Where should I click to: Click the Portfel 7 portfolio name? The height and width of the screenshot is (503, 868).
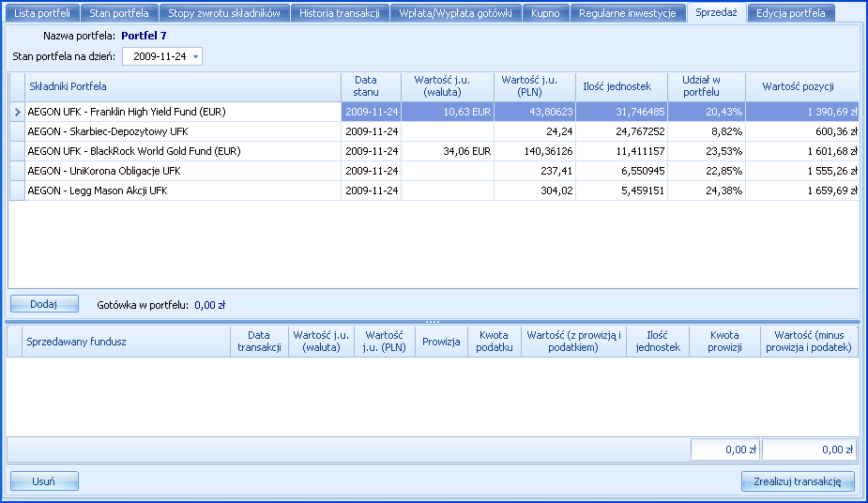point(144,36)
